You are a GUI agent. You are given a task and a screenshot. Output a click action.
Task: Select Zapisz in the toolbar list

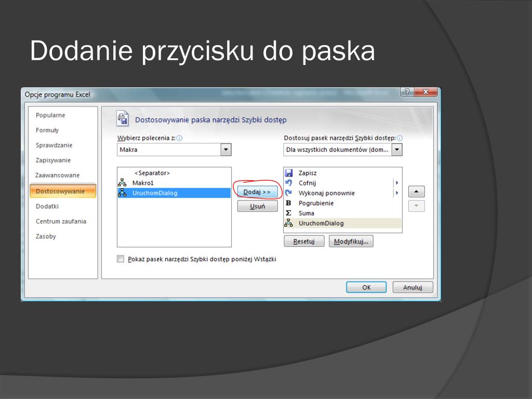(x=343, y=173)
